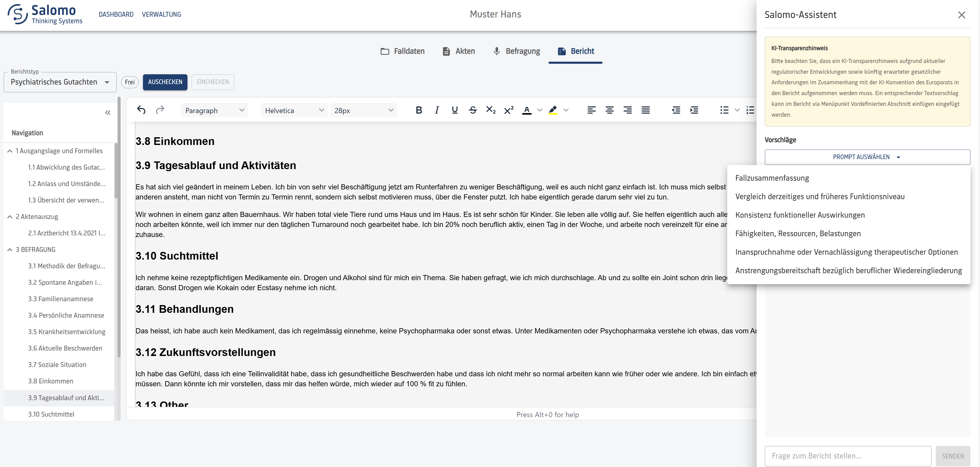Focus the Frage zum Bericht stellen field

coord(848,456)
